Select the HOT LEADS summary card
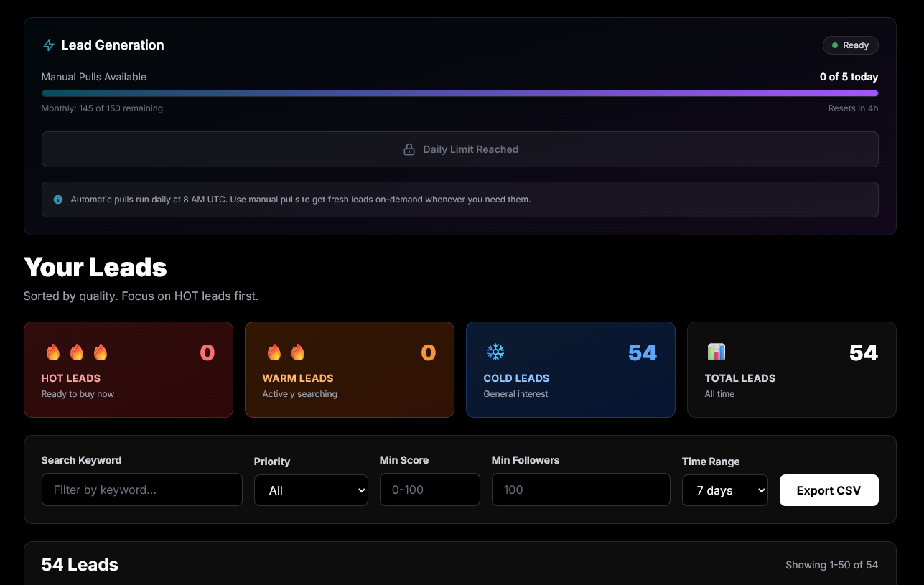Screen dimensions: 924x585 pyautogui.click(x=129, y=369)
